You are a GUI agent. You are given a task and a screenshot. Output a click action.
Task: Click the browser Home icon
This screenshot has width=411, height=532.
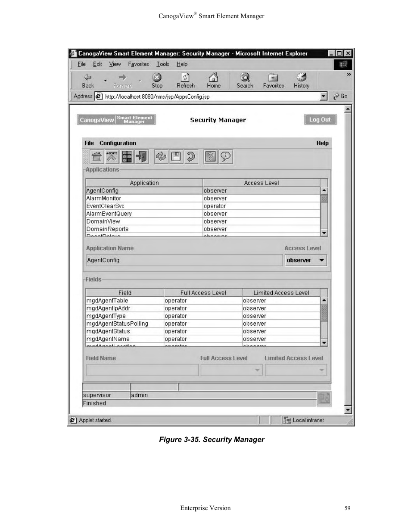(213, 78)
